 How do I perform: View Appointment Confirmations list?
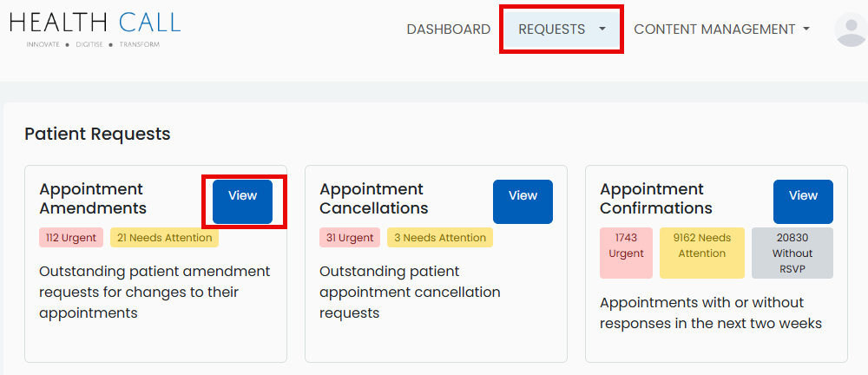[x=803, y=201]
